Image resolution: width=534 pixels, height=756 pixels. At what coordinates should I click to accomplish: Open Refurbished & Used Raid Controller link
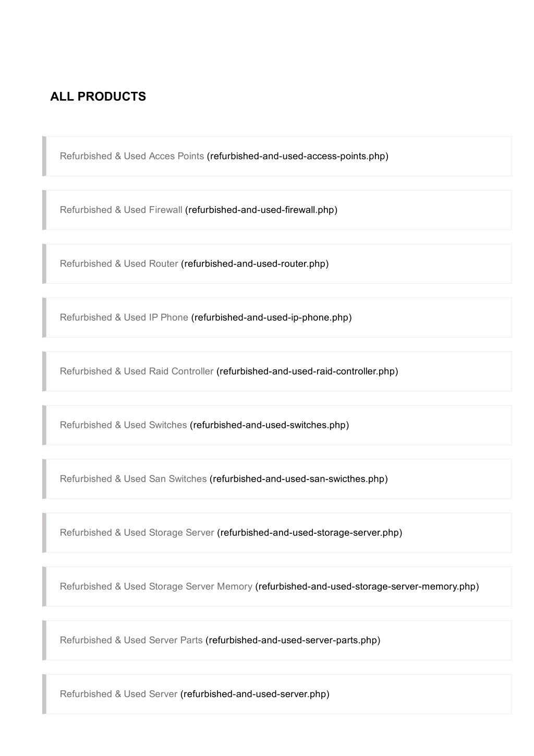(x=137, y=371)
